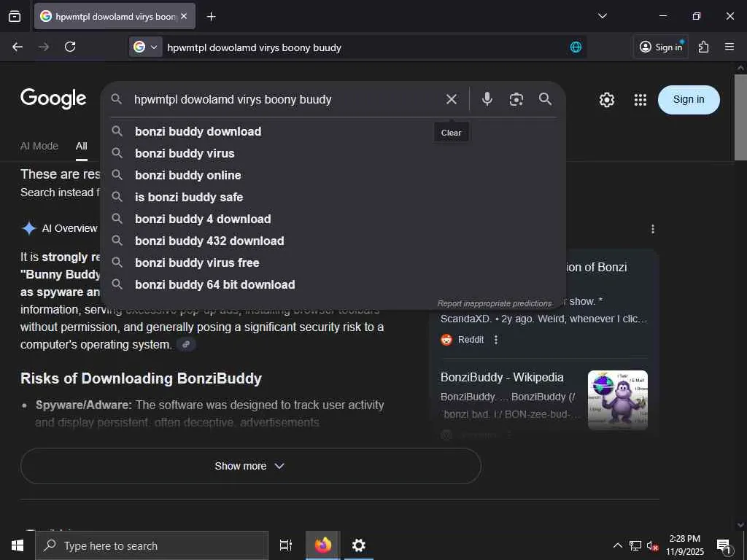Choose suggestion "bonzi buddy online"

(x=333, y=175)
